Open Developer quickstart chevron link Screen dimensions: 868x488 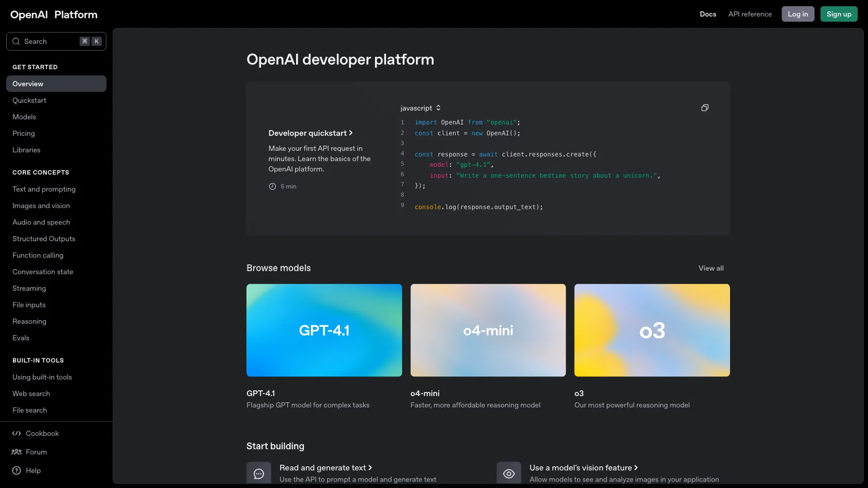click(x=311, y=133)
